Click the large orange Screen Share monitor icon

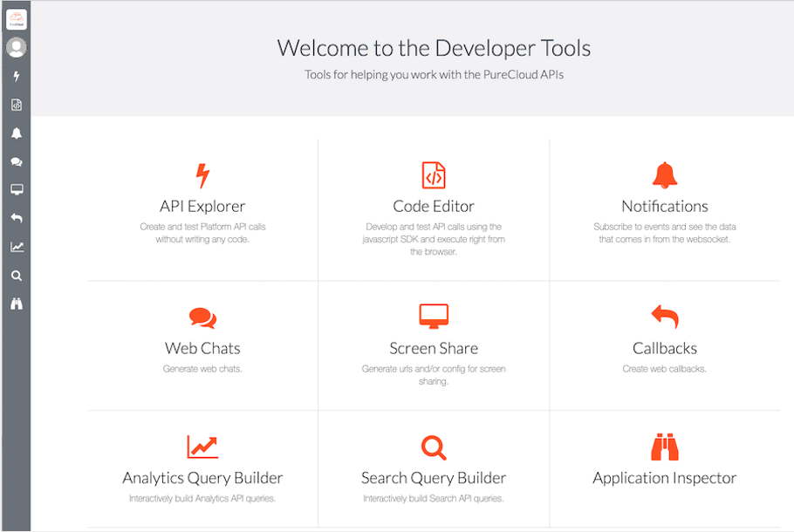pos(434,317)
